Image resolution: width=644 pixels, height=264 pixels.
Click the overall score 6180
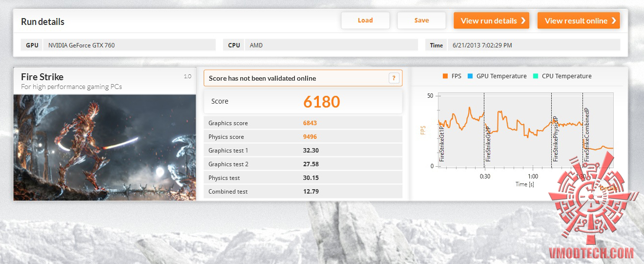click(321, 102)
